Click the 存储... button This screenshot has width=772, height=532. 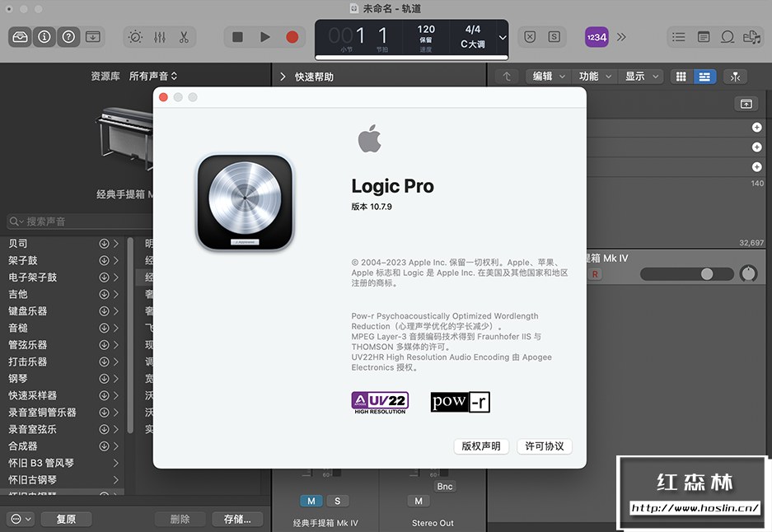point(236,519)
